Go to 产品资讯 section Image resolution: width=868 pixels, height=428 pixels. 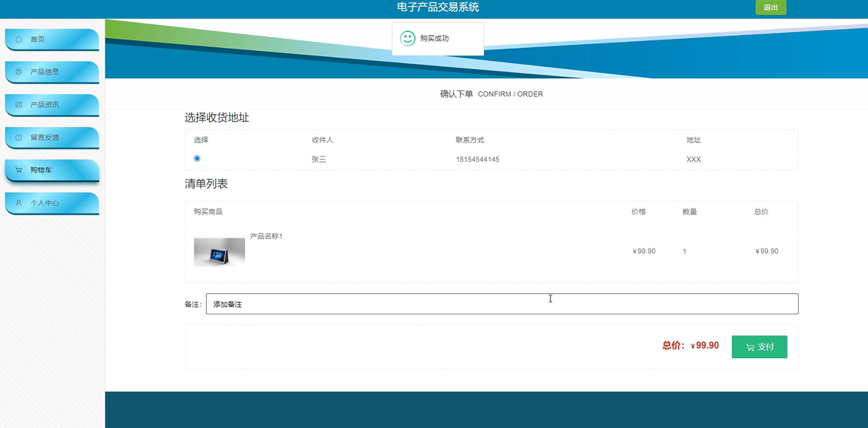(x=52, y=105)
